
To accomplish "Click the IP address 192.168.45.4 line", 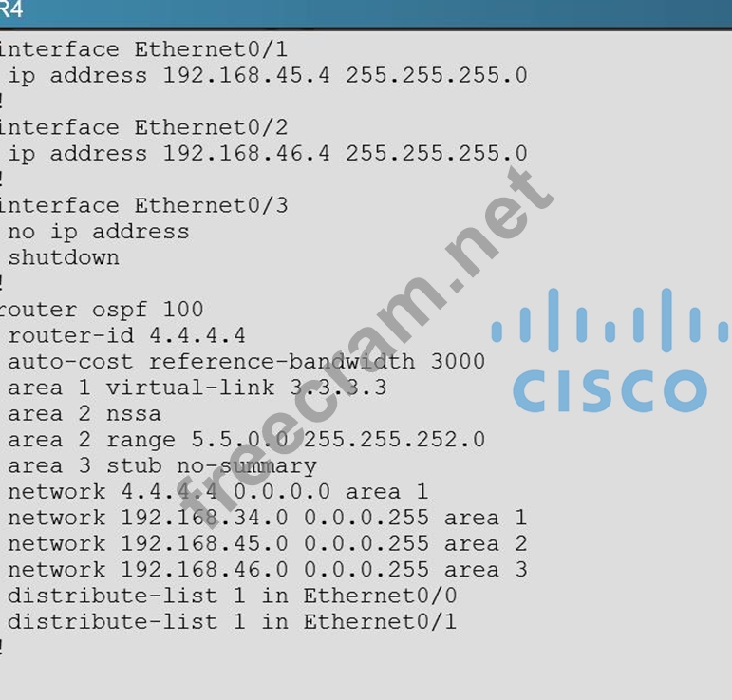I will coord(267,75).
